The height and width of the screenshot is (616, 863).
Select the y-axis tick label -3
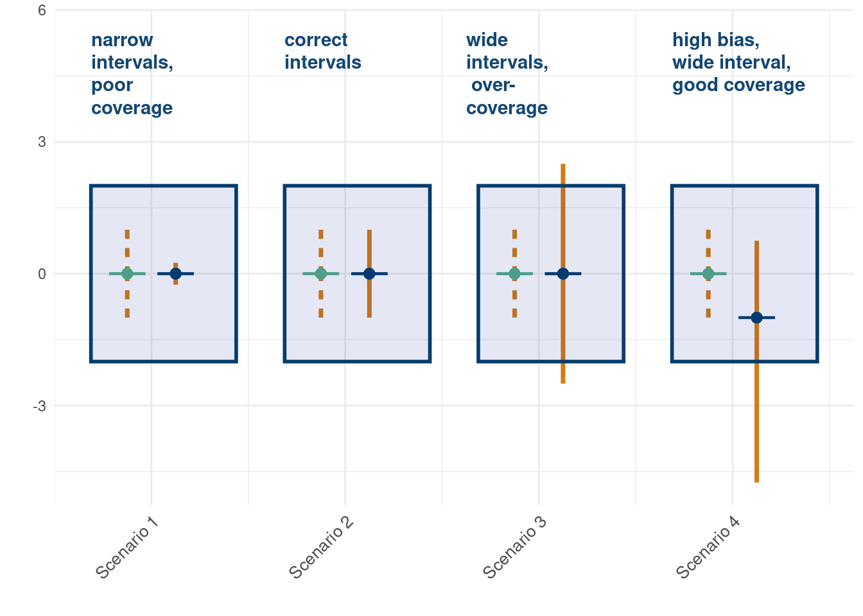[40, 406]
